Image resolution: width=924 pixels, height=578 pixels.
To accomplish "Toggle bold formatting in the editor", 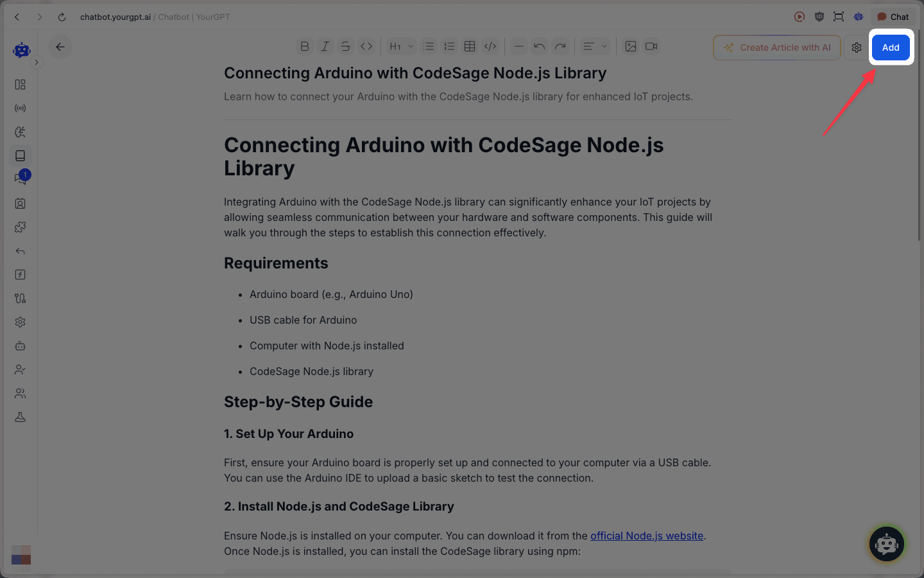I will pos(304,46).
